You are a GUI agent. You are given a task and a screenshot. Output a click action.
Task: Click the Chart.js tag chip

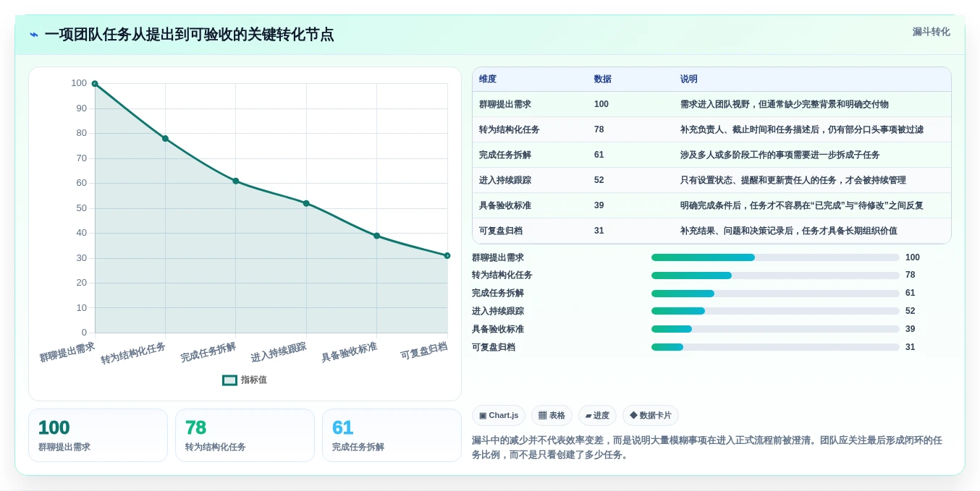click(x=499, y=415)
